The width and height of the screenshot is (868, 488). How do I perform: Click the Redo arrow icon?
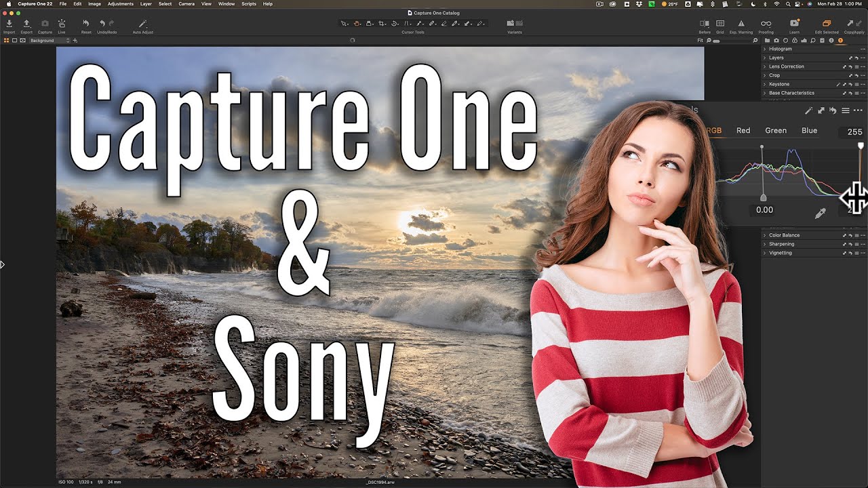(111, 24)
